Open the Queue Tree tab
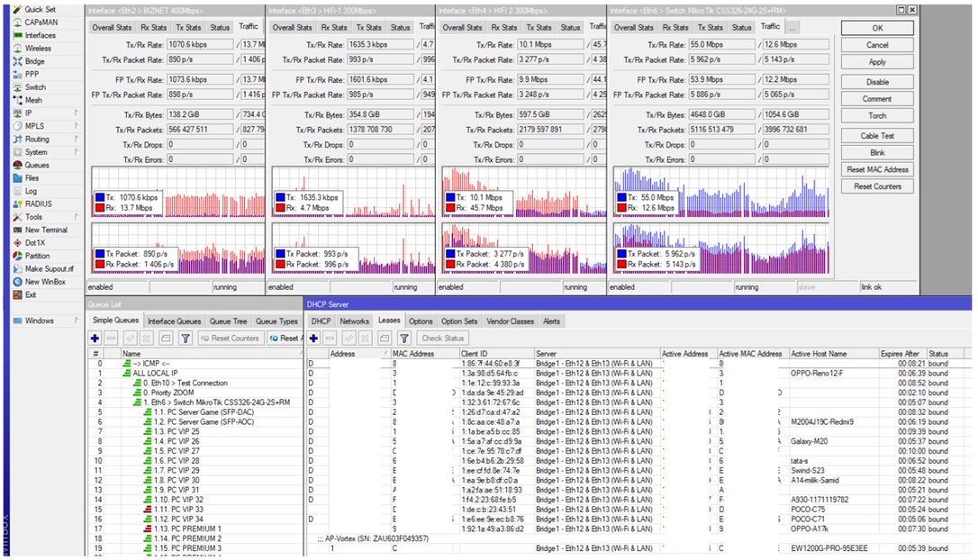 click(228, 321)
